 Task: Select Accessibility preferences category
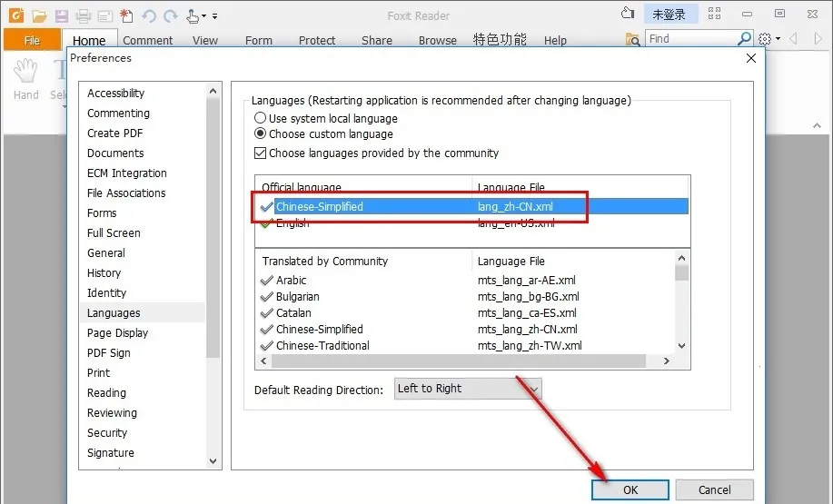(x=115, y=94)
